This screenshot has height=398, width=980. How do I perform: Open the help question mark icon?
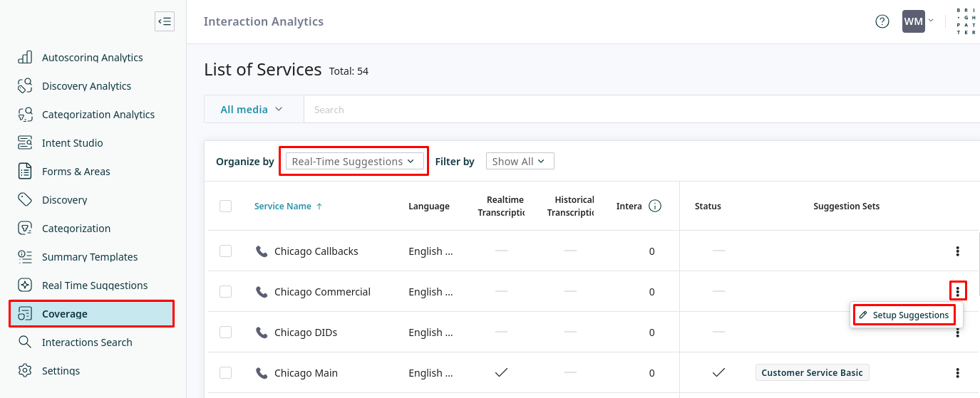(x=882, y=21)
